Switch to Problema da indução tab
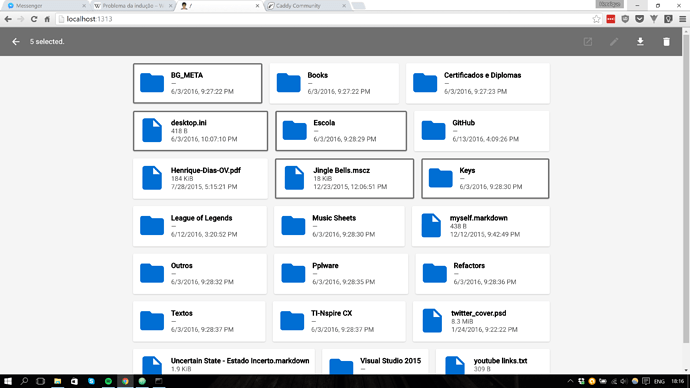The image size is (690, 388). click(x=133, y=6)
